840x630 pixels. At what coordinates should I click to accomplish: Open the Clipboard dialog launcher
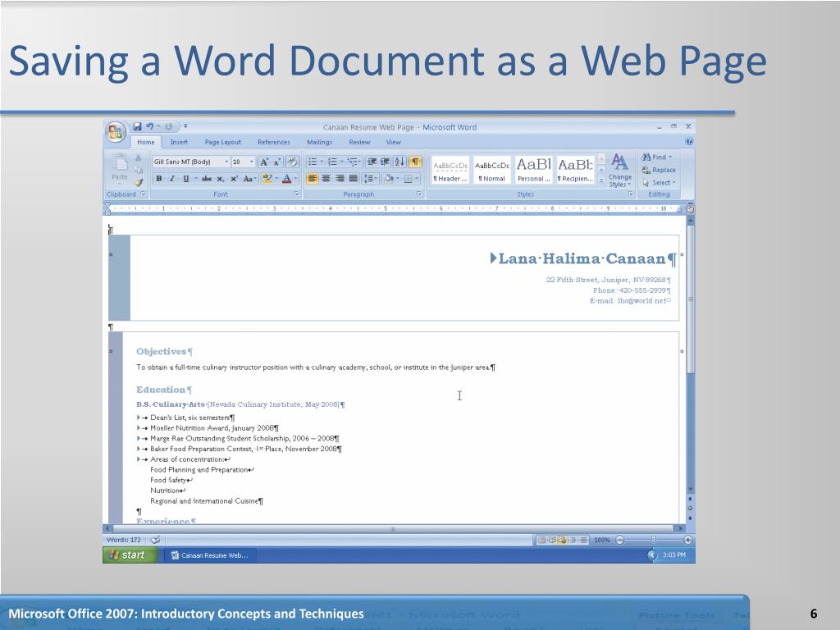pyautogui.click(x=143, y=194)
